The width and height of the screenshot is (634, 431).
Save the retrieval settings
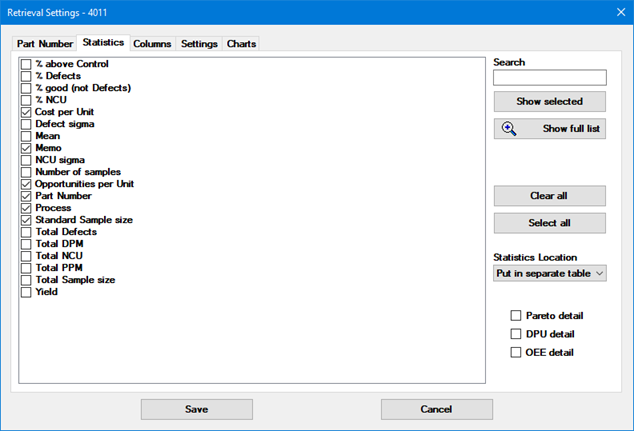[x=196, y=409]
